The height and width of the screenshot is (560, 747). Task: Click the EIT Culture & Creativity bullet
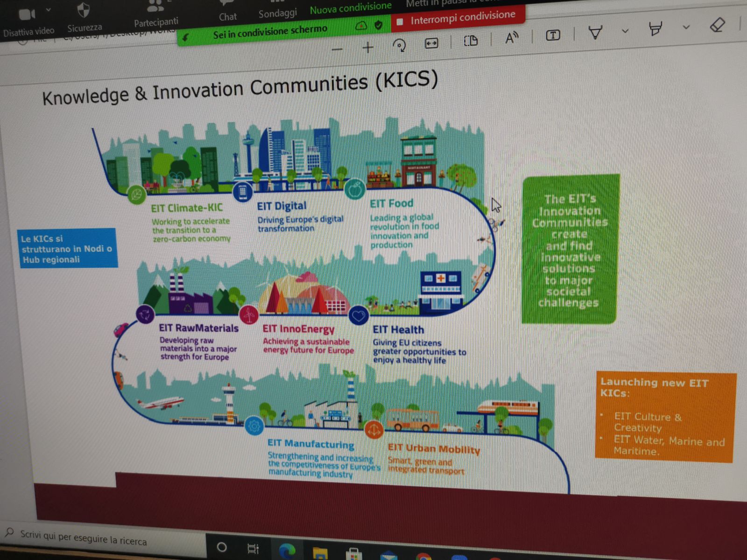click(647, 422)
